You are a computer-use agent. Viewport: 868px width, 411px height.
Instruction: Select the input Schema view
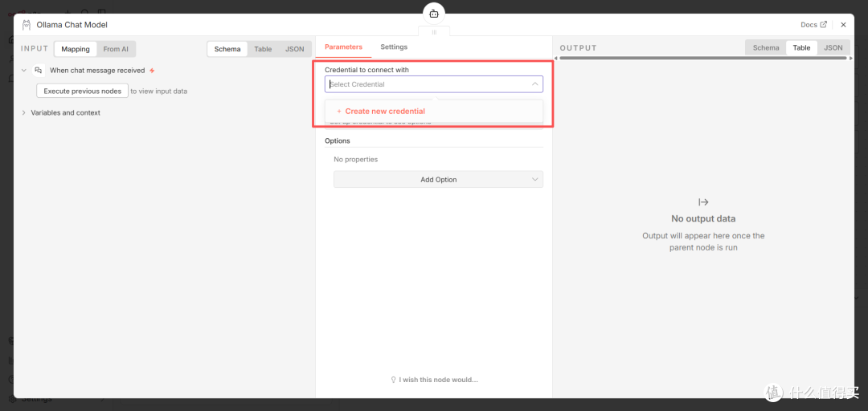tap(227, 49)
